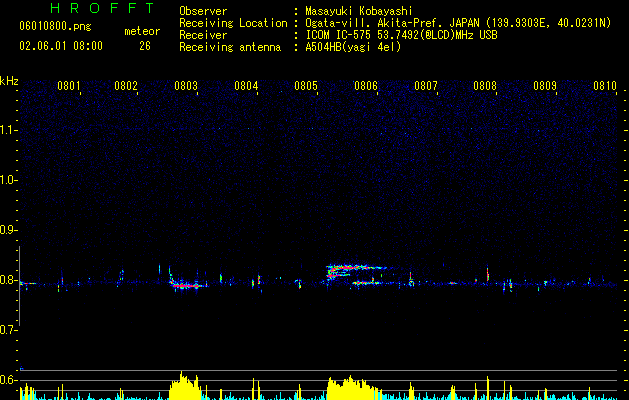Screen dimensions: 629x400
Task: Click the Observer name Masayuki Kobayashi
Action: click(x=359, y=11)
